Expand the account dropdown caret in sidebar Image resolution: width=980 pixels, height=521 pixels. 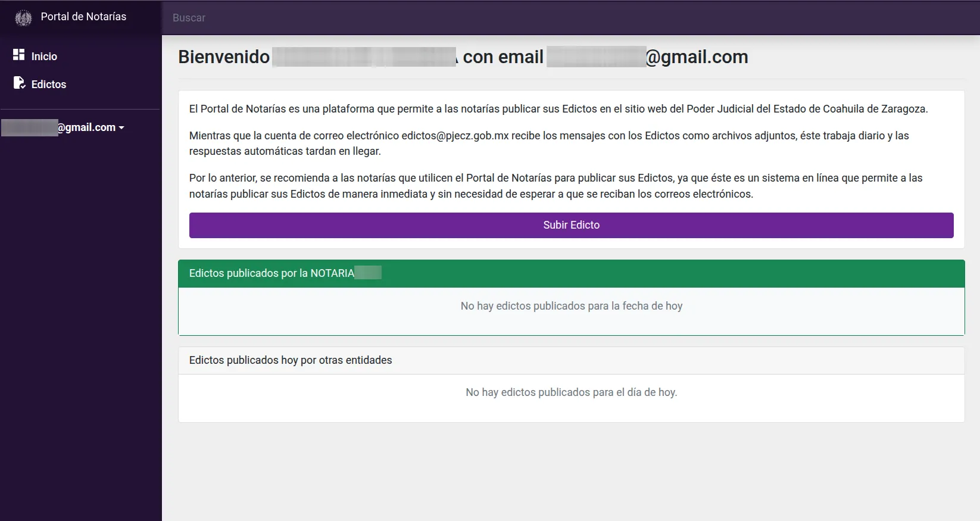pyautogui.click(x=121, y=128)
